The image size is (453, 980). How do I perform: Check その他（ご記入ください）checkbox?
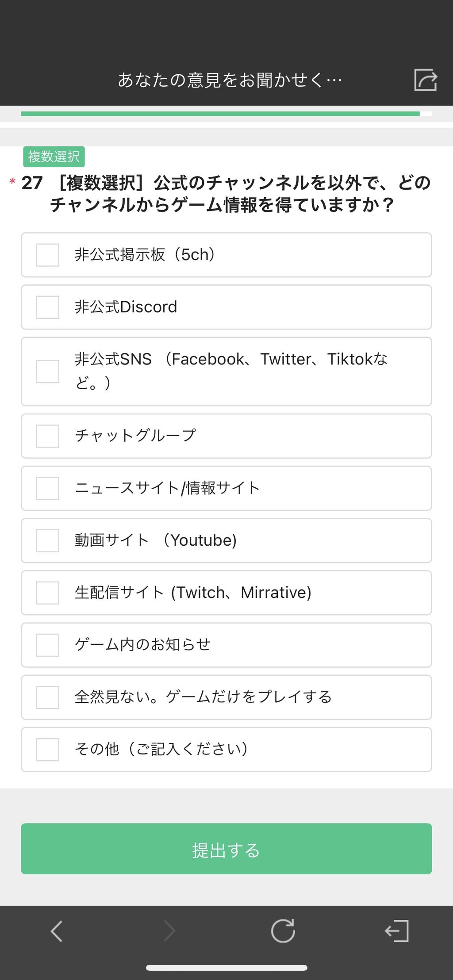pyautogui.click(x=47, y=749)
